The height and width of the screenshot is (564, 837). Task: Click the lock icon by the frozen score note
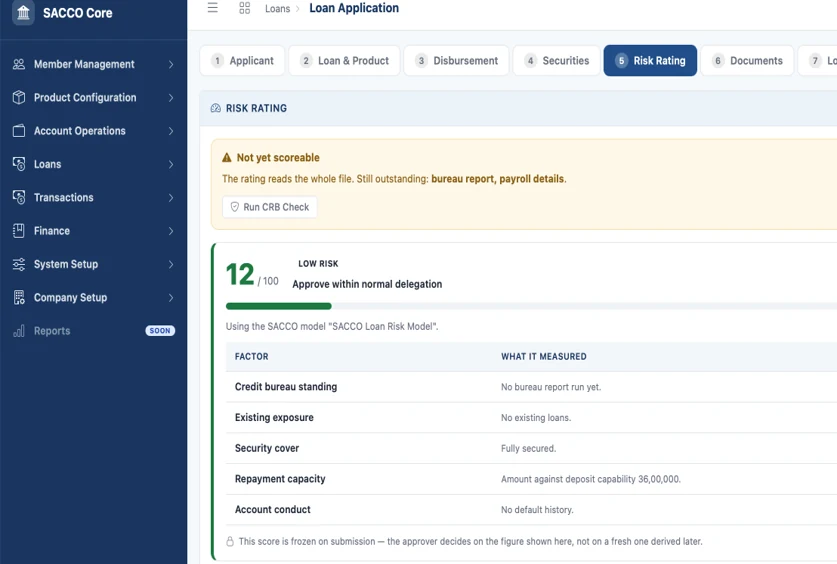[x=230, y=542]
